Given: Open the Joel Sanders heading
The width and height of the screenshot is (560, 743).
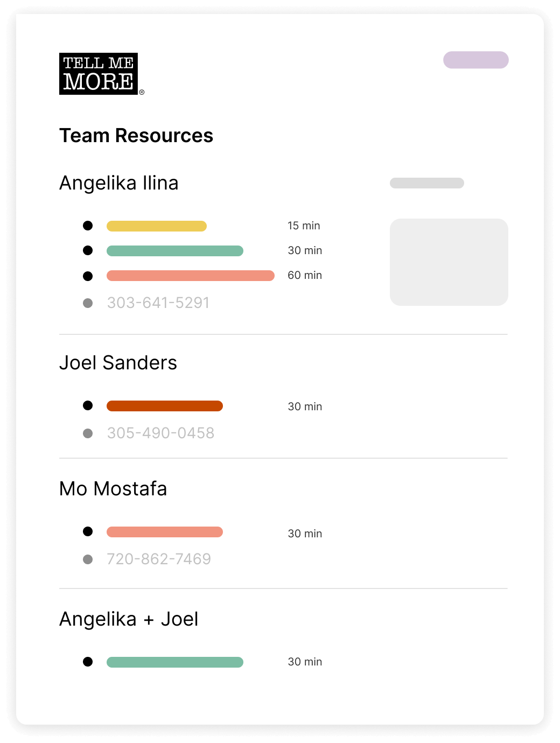Looking at the screenshot, I should point(118,363).
